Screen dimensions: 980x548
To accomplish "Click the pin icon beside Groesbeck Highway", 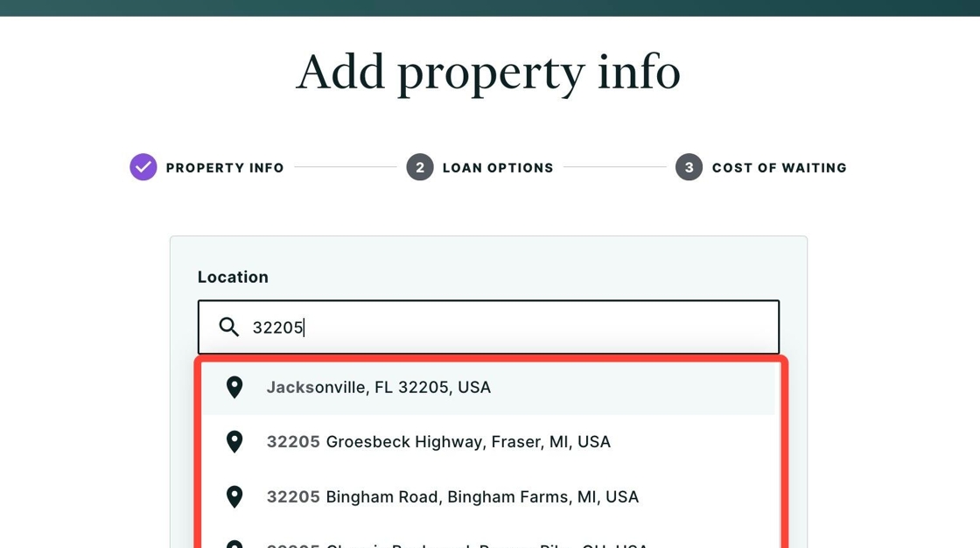I will coord(234,442).
